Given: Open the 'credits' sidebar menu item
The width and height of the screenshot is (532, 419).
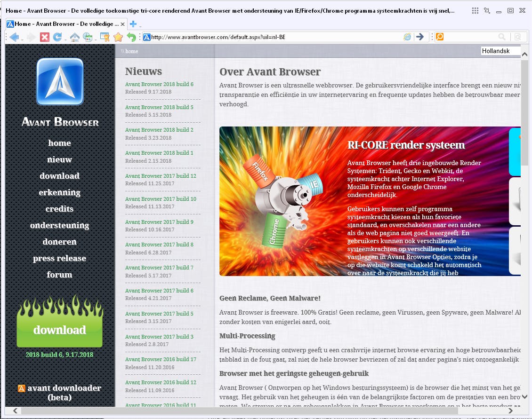Looking at the screenshot, I should coord(59,209).
